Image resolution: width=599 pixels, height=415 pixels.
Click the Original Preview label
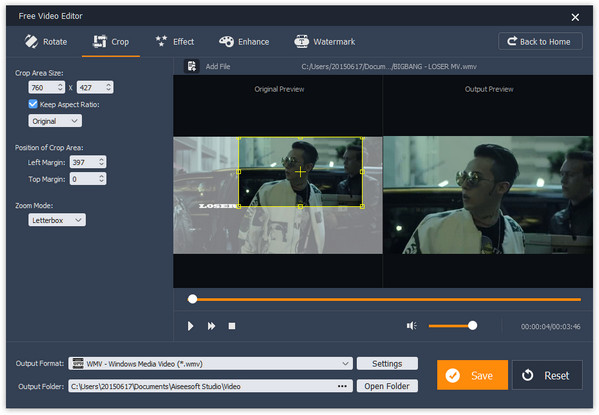click(x=279, y=89)
